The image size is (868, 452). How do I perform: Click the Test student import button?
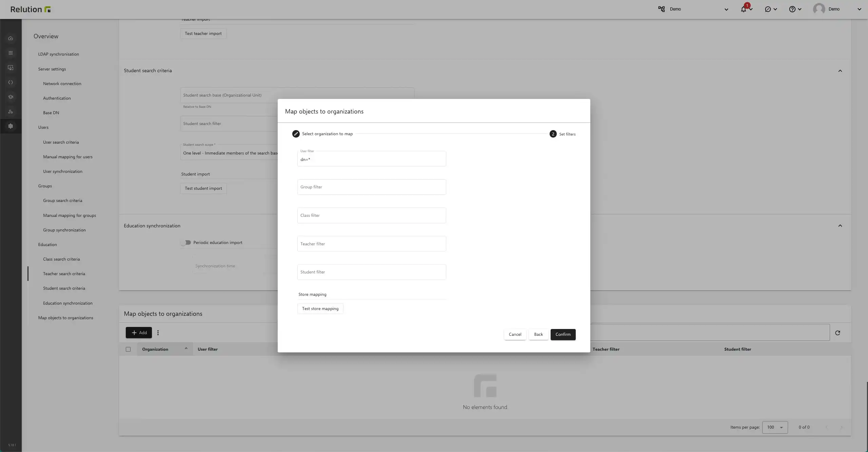(203, 188)
